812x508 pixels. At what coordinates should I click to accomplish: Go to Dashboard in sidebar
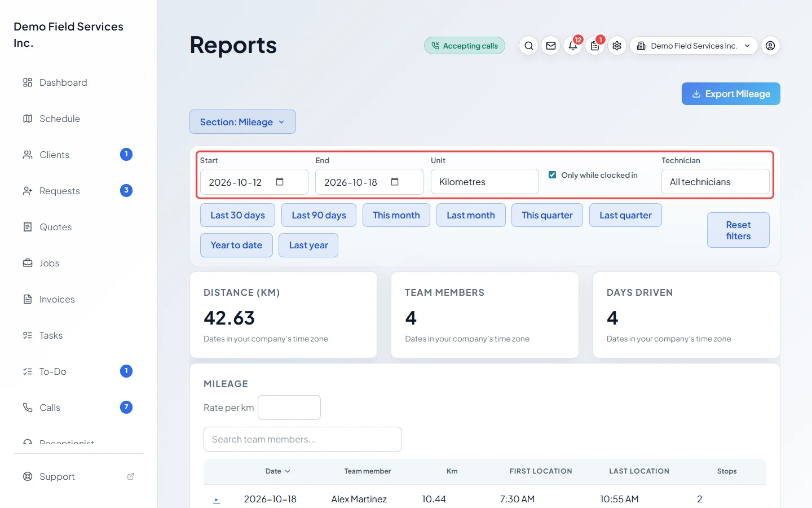79,82
